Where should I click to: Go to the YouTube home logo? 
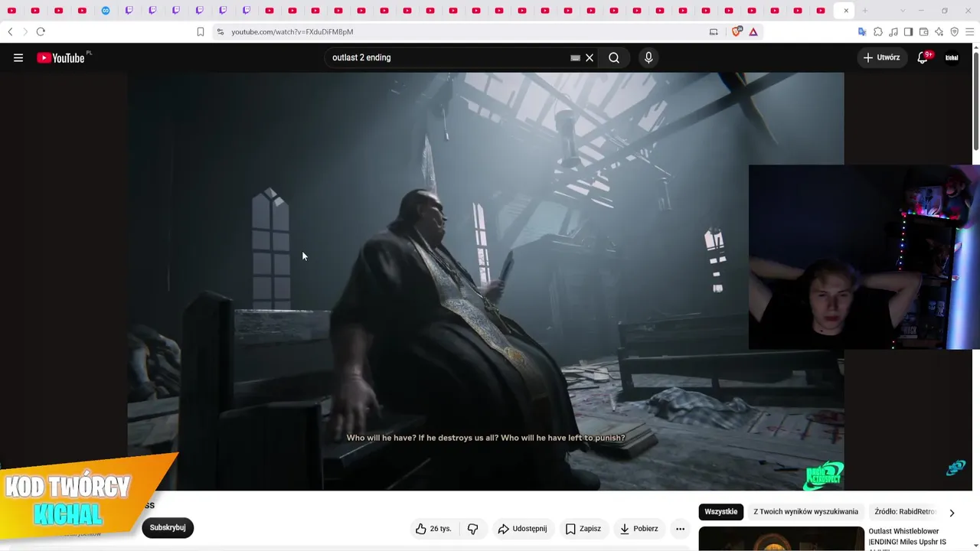[60, 58]
